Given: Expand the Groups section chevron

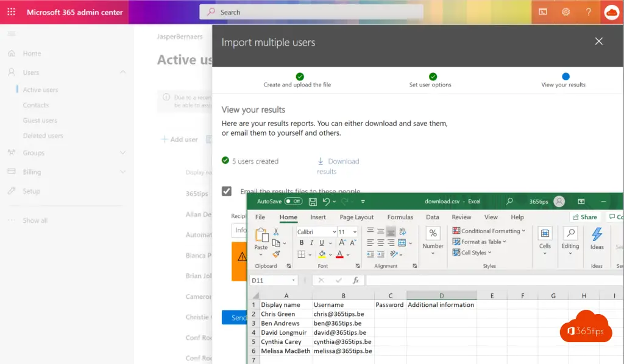Looking at the screenshot, I should [x=122, y=153].
